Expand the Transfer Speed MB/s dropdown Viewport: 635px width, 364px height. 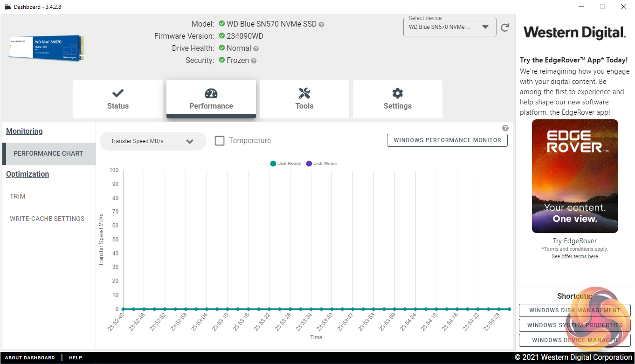click(x=153, y=141)
